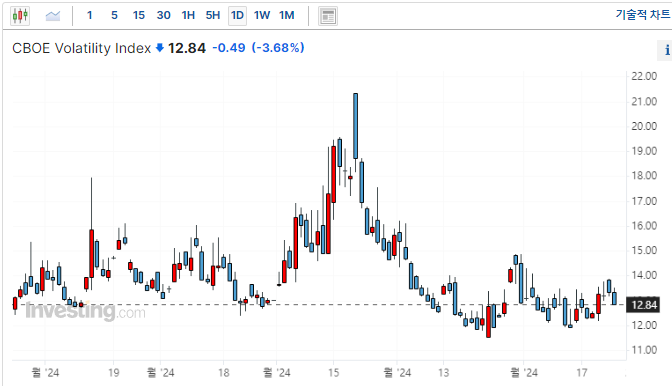
Task: Switch to the 1M interval
Action: [287, 15]
